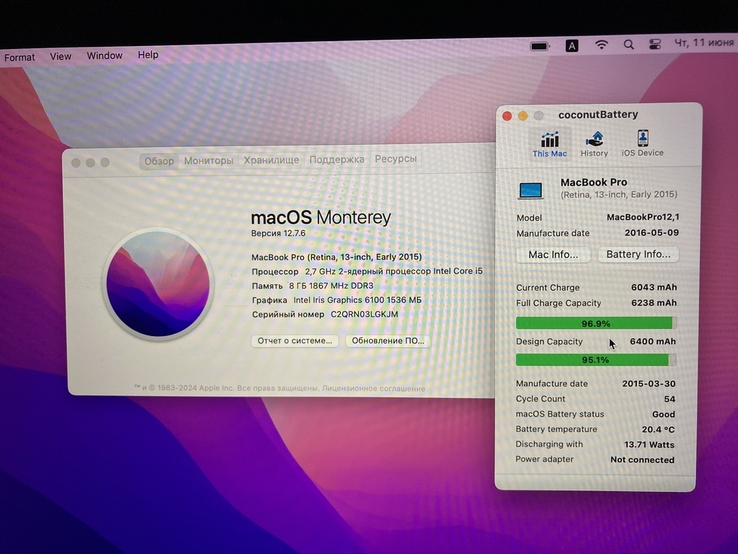The height and width of the screenshot is (554, 738).
Task: Open the Wi-Fi menu in the menu bar
Action: click(601, 45)
